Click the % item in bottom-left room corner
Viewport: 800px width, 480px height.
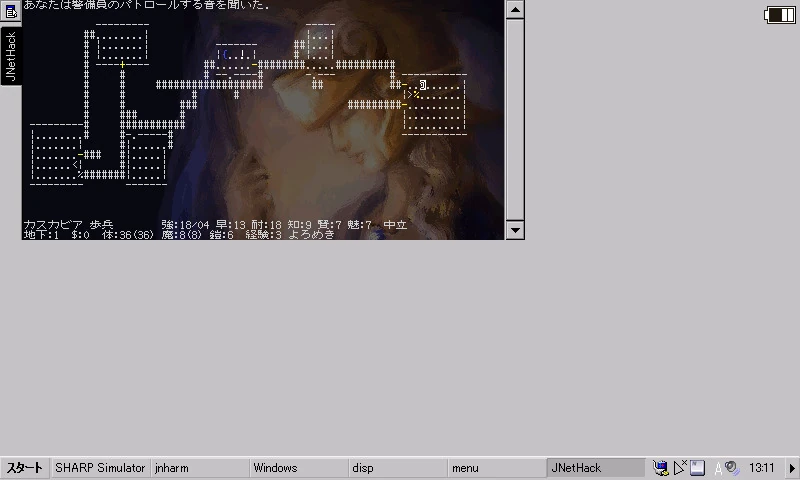(81, 174)
